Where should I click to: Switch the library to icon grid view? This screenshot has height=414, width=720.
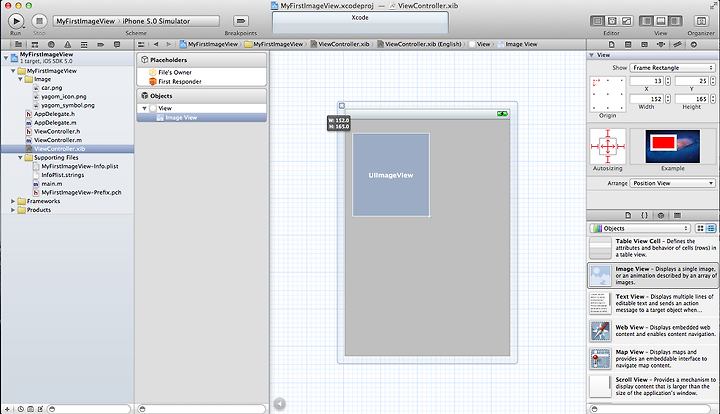click(x=700, y=228)
